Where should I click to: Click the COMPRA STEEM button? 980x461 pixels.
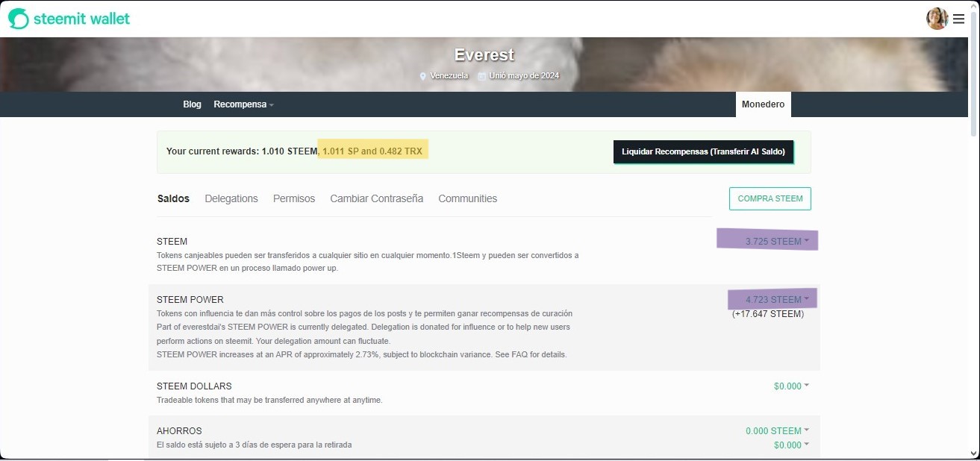coord(770,198)
